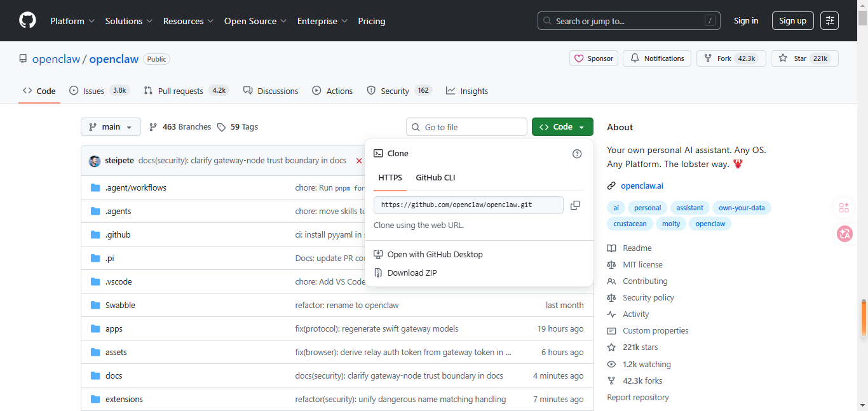Click the .vscode folder icon
868x411 pixels.
click(x=96, y=281)
